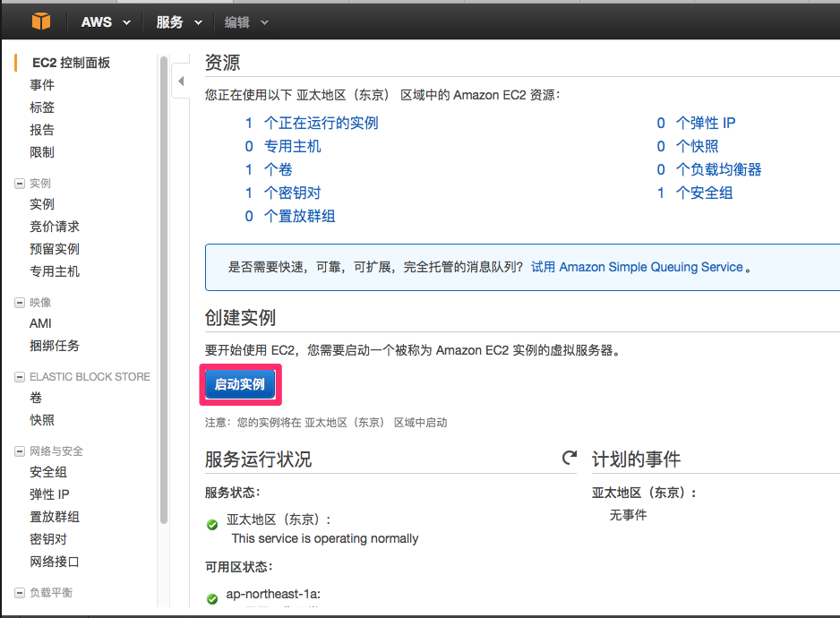Open the 编辑 edit menu
Image resolution: width=840 pixels, height=618 pixels.
[x=246, y=22]
